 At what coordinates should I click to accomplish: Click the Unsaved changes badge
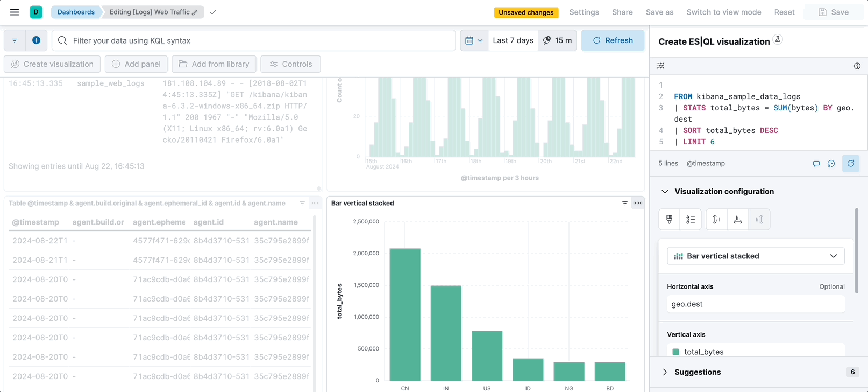pyautogui.click(x=526, y=12)
